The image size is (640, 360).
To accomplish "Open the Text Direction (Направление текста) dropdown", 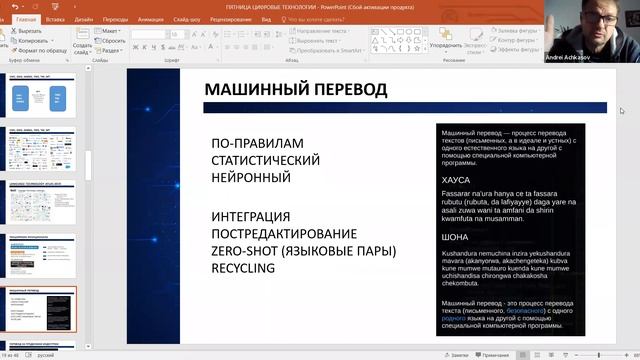I will (320, 31).
